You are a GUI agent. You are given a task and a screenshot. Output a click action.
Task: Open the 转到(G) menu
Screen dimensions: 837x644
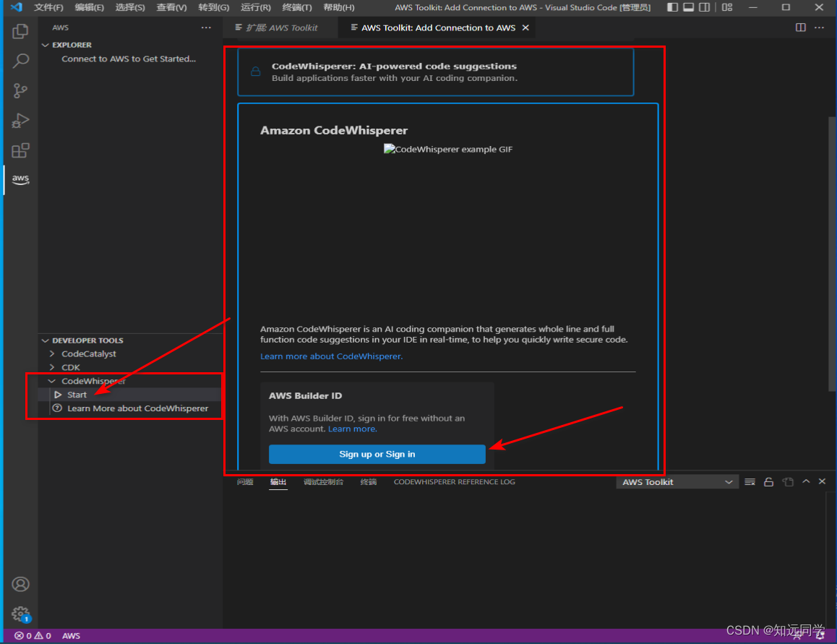(213, 7)
